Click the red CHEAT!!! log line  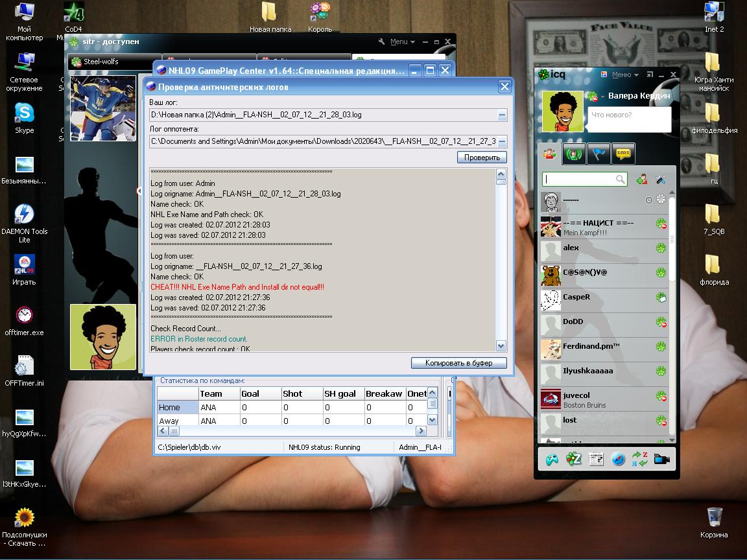[x=237, y=287]
